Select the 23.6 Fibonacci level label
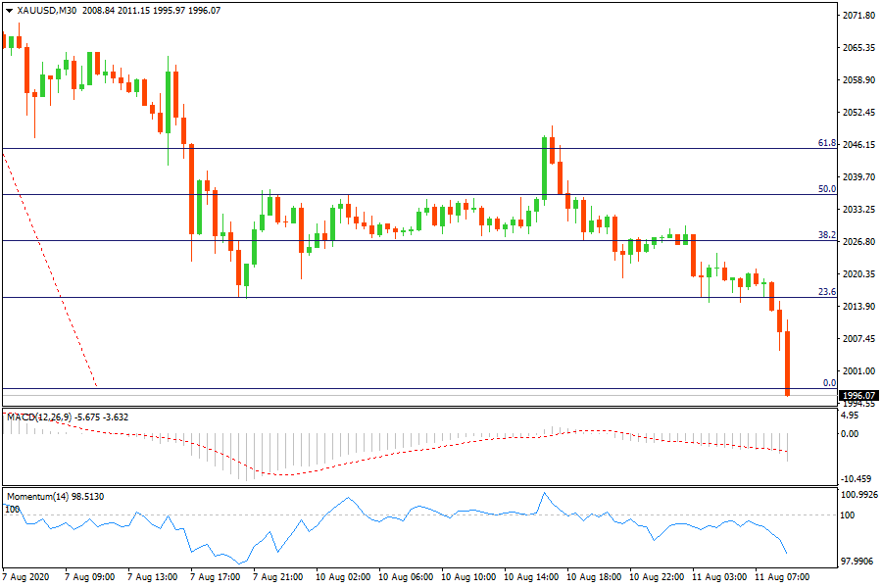The image size is (882, 588). tap(826, 292)
